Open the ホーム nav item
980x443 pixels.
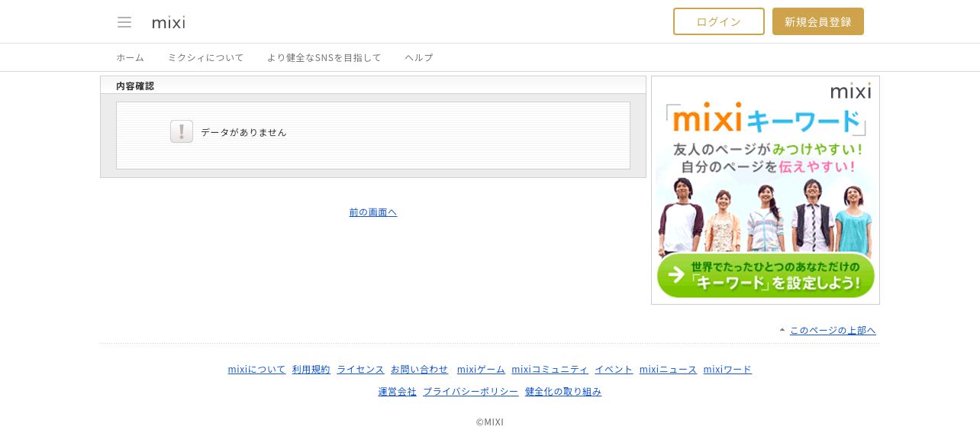click(x=130, y=57)
